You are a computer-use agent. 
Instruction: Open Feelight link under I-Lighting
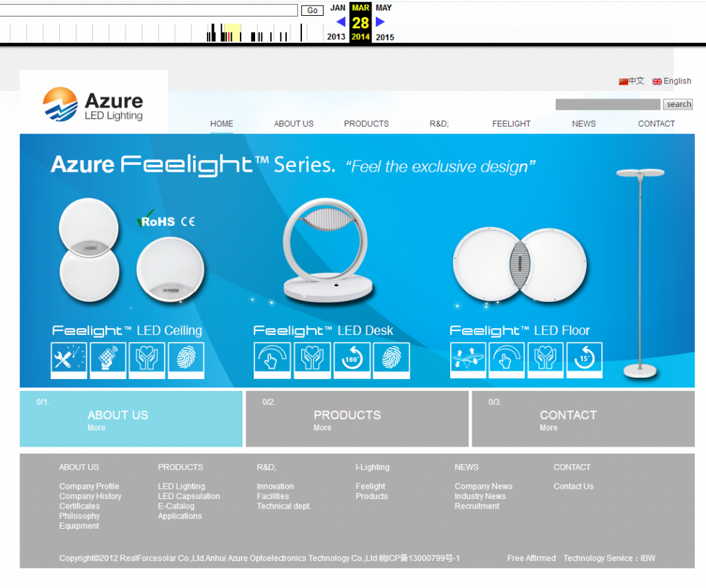click(x=370, y=486)
